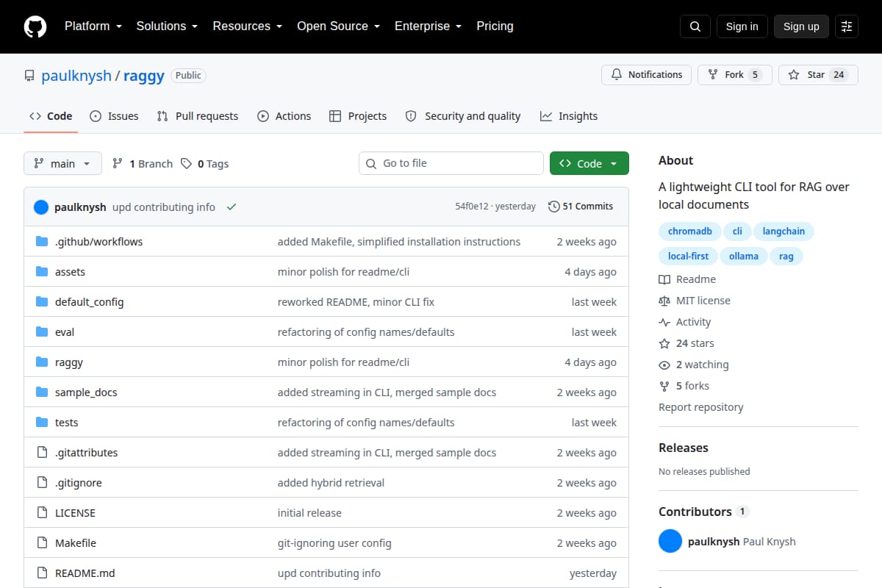This screenshot has height=588, width=882.
Task: Select the rag topic tag
Action: click(786, 257)
